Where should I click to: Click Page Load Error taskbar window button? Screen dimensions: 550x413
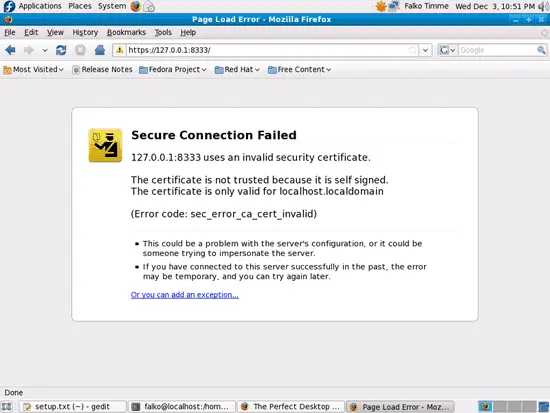(x=400, y=406)
